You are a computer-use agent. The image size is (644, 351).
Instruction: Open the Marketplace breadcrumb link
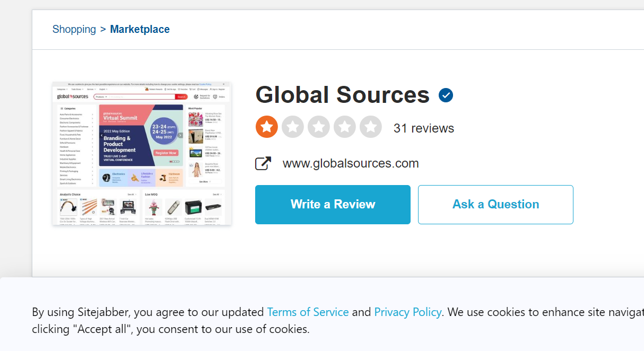[x=140, y=29]
